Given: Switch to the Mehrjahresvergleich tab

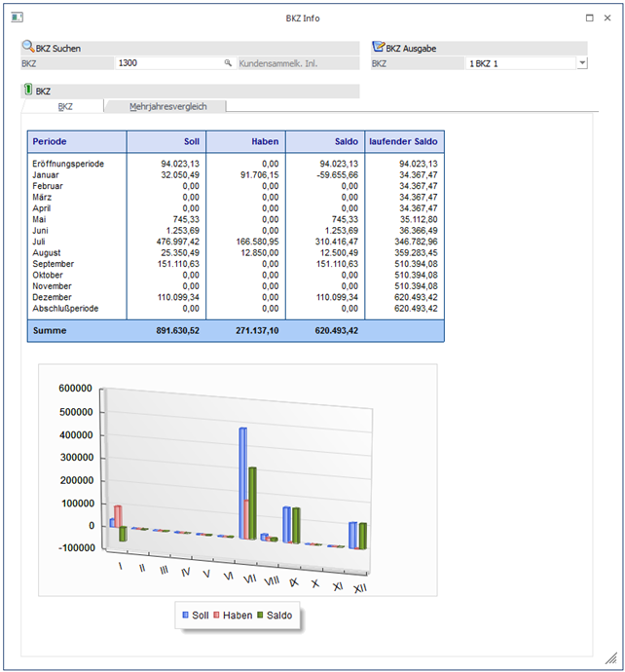Looking at the screenshot, I should coord(166,106).
